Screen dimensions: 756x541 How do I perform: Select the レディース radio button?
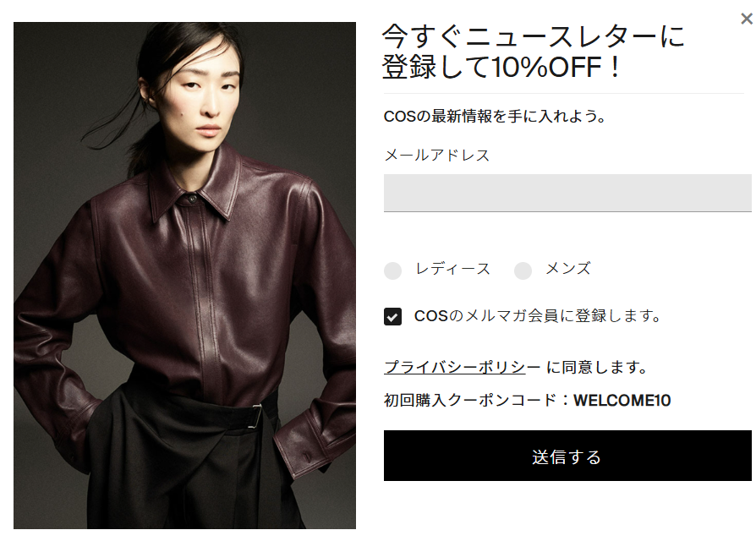coord(393,270)
